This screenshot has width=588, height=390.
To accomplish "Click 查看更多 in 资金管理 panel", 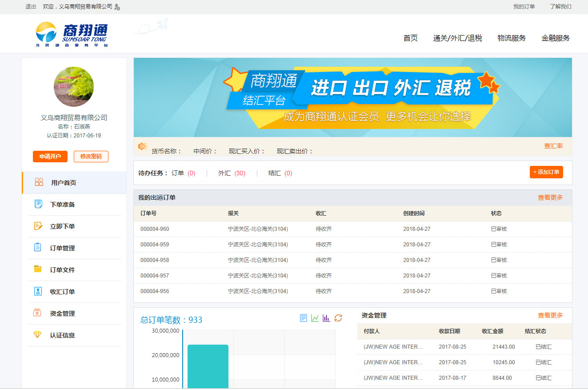I will [x=550, y=315].
